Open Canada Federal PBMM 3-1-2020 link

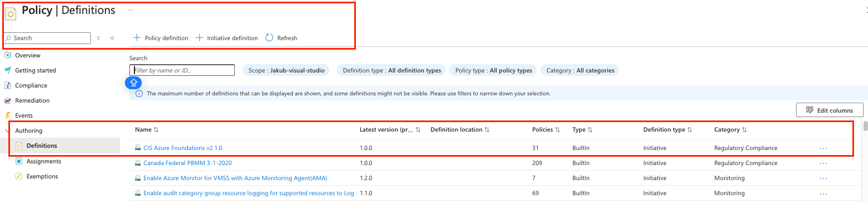[x=187, y=163]
